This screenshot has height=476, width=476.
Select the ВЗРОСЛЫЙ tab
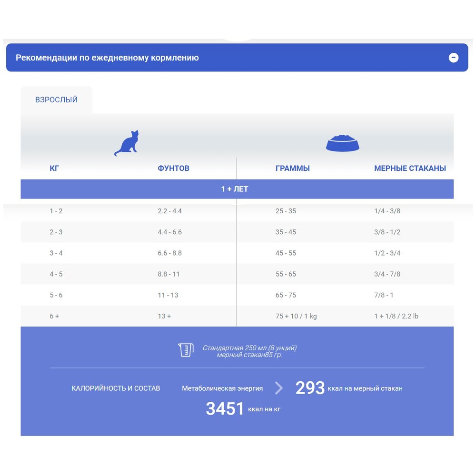pyautogui.click(x=57, y=99)
